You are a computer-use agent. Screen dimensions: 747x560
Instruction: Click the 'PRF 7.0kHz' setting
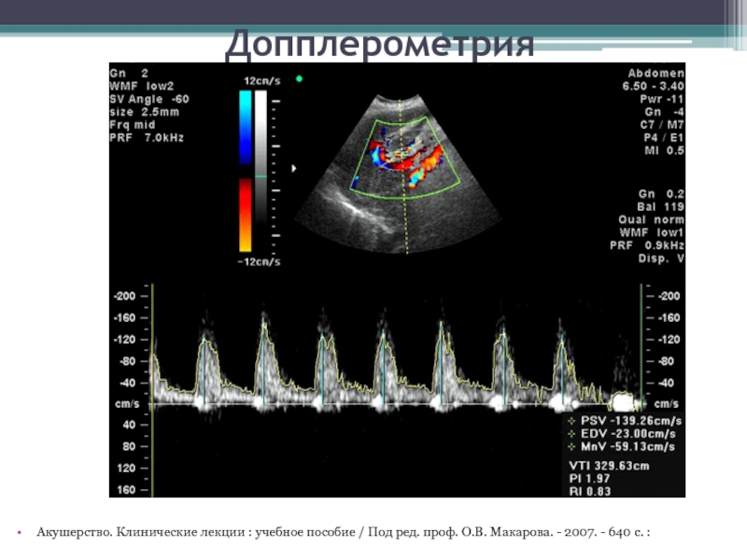147,137
